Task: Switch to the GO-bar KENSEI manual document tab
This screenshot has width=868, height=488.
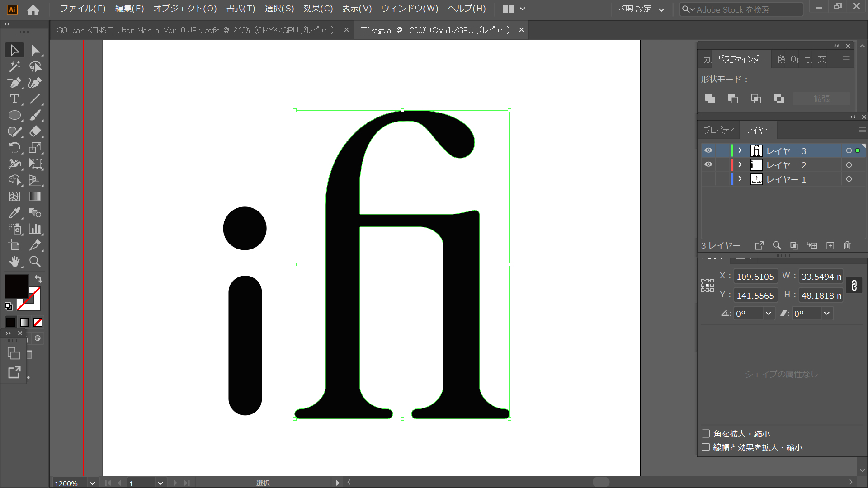Action: coord(194,30)
